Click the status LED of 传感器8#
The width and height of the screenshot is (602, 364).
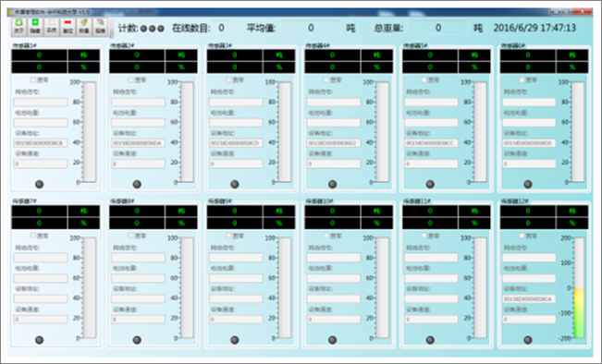(x=137, y=340)
